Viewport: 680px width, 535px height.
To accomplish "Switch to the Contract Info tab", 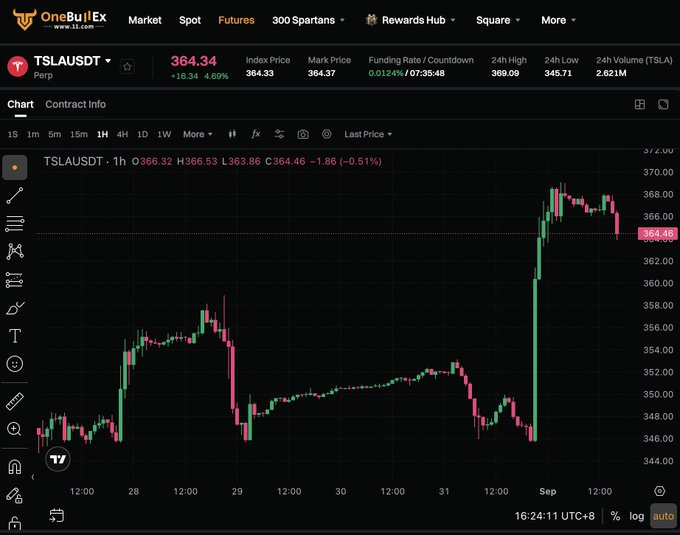I will [x=75, y=104].
